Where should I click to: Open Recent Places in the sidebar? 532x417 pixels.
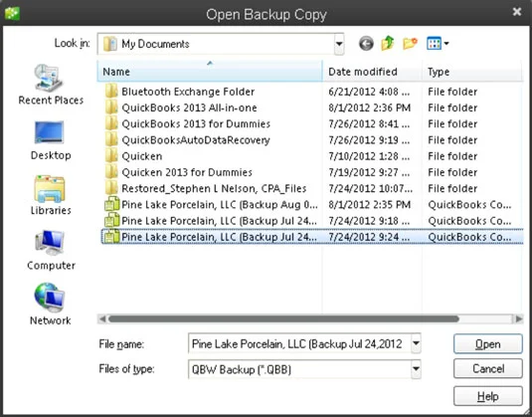pyautogui.click(x=51, y=85)
